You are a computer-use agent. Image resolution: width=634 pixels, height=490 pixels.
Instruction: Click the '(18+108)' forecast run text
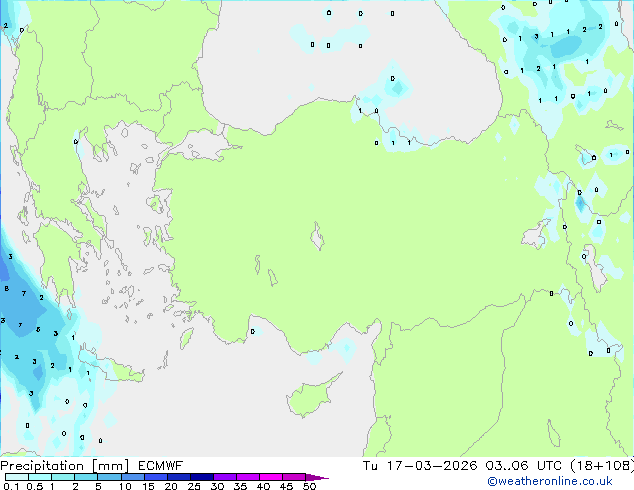602,466
